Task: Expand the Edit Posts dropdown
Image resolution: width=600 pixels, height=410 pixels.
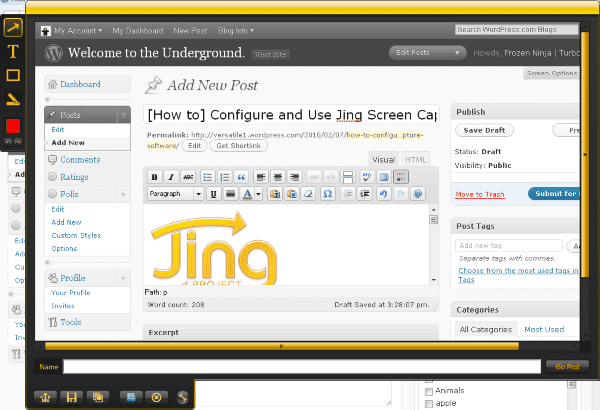Action: coord(428,52)
